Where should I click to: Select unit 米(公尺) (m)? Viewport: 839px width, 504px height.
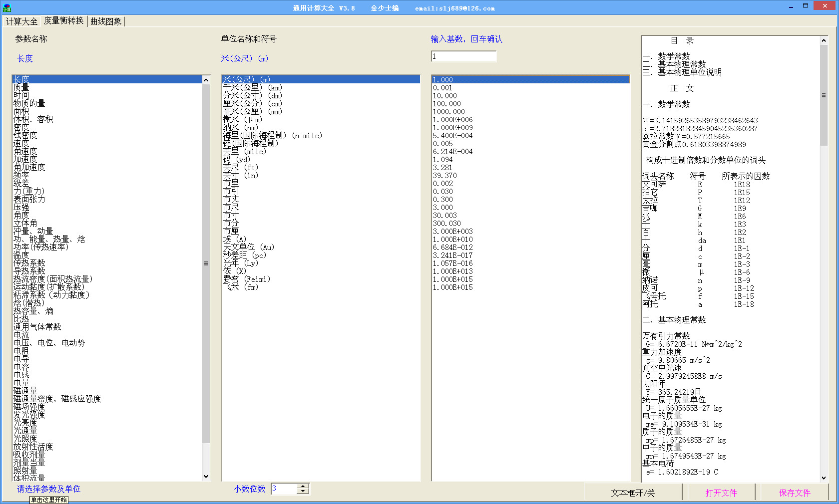coord(321,79)
